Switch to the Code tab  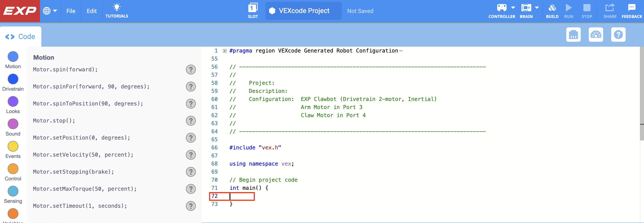point(20,37)
